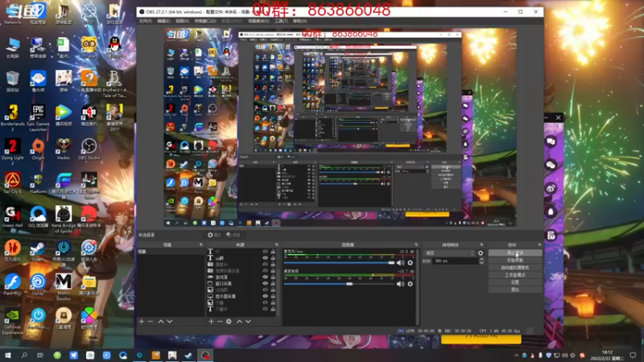Click microphone volume slider handle
Viewport: 644px width, 362px height.
391,263
